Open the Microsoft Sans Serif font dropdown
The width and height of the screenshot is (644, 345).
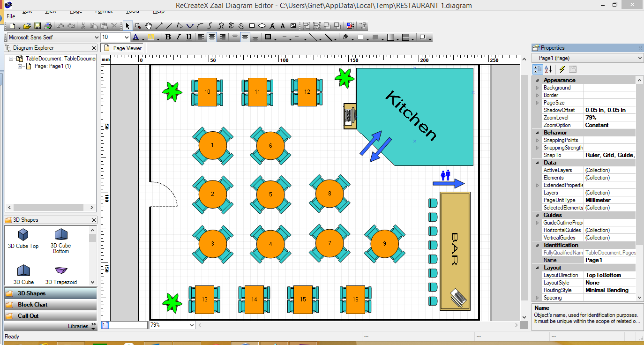96,37
